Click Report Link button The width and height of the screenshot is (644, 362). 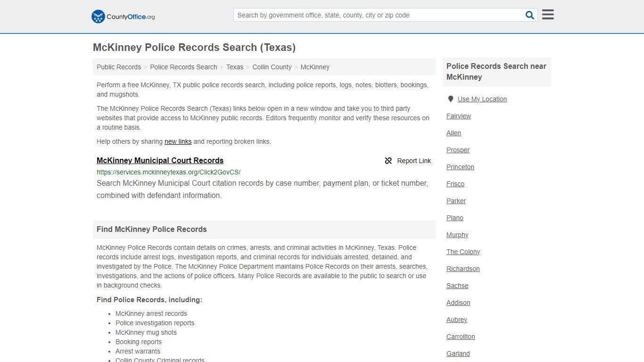[408, 161]
